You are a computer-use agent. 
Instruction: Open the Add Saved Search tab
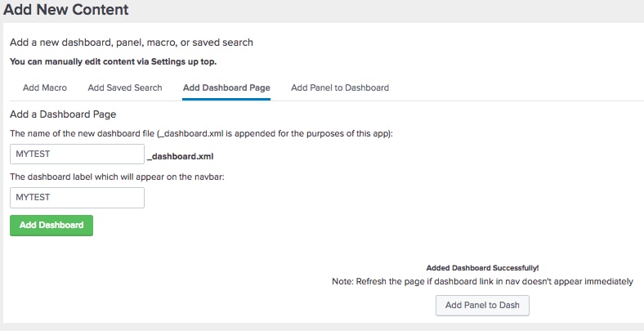(x=125, y=87)
